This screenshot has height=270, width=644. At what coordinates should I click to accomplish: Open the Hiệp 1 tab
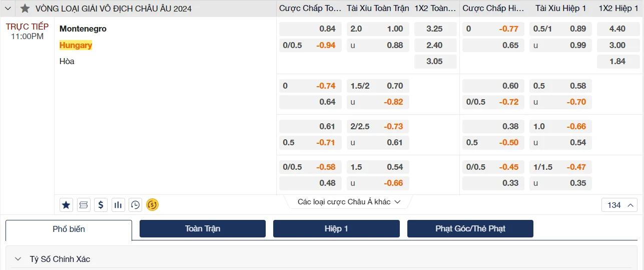pos(336,228)
